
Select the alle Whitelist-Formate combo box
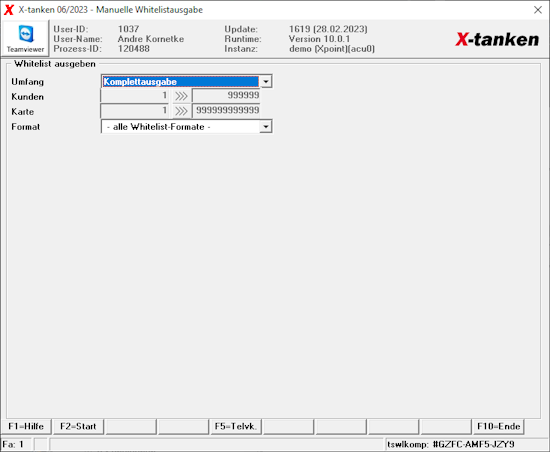point(187,127)
